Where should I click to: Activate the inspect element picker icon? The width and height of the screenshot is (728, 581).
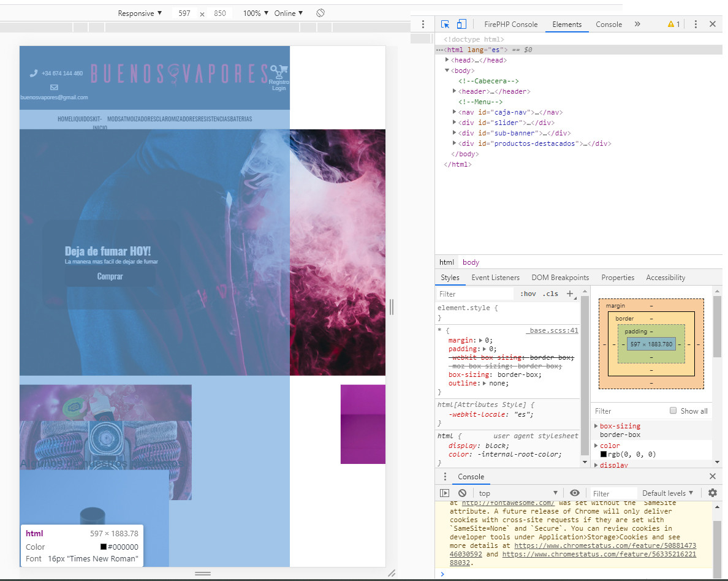(445, 24)
